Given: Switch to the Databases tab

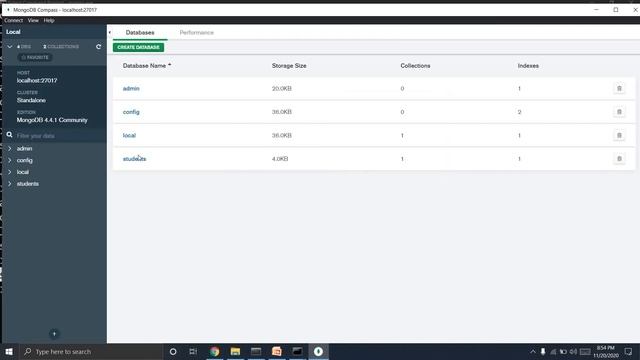Looking at the screenshot, I should click(140, 32).
